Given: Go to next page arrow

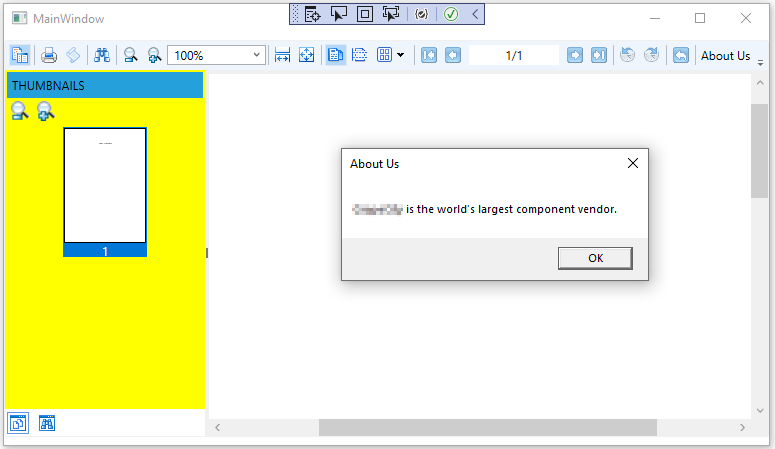Looking at the screenshot, I should point(574,55).
